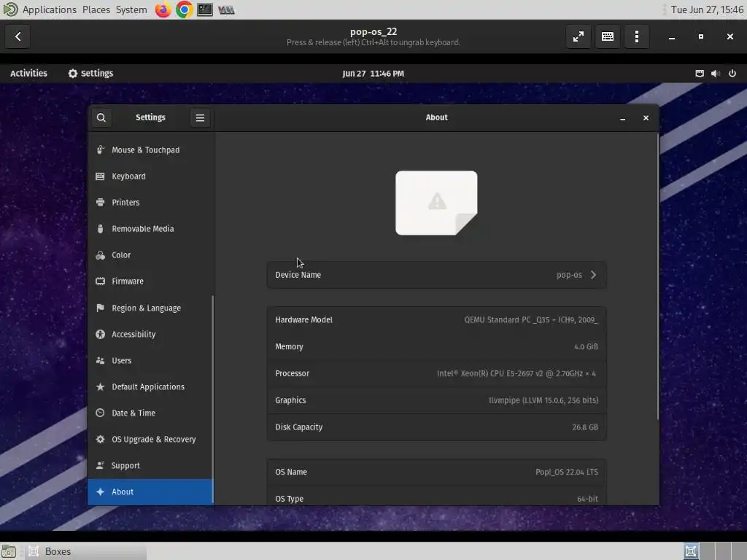Click the Memory 4.0 GiB value
The height and width of the screenshot is (560, 747).
pyautogui.click(x=586, y=346)
